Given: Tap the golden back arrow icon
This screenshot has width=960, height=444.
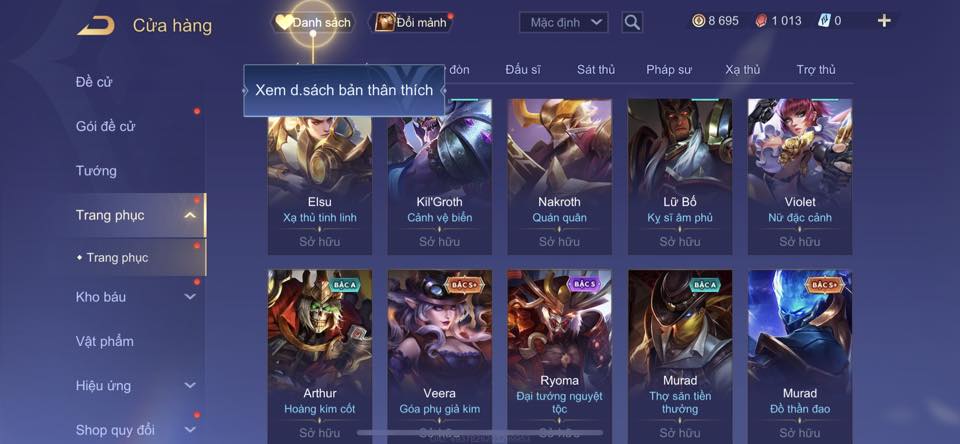Looking at the screenshot, I should (96, 26).
